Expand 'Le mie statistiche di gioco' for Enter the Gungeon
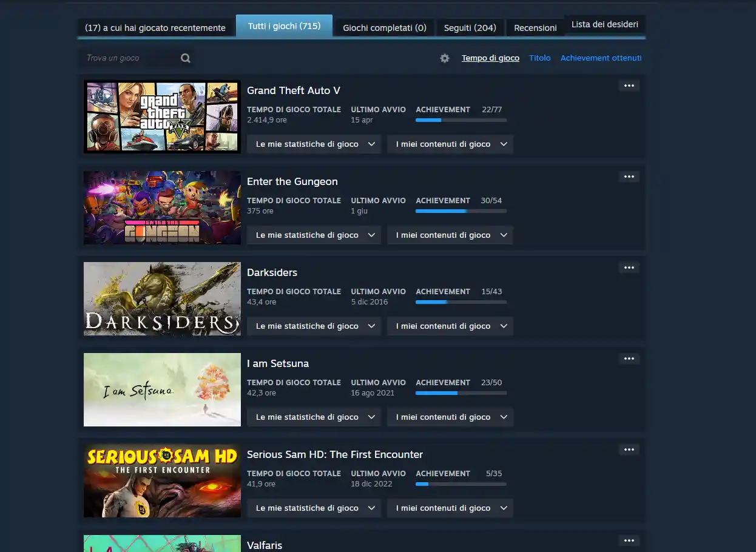This screenshot has height=552, width=756. pos(314,235)
